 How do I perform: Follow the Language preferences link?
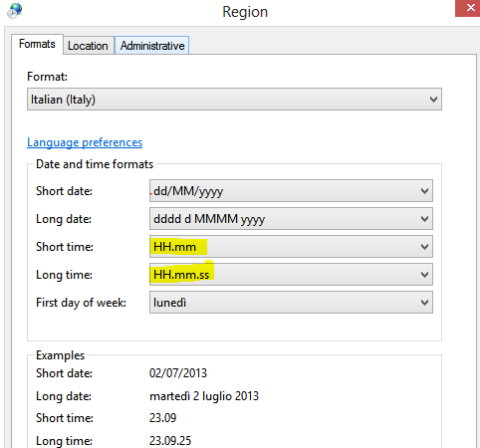(85, 142)
